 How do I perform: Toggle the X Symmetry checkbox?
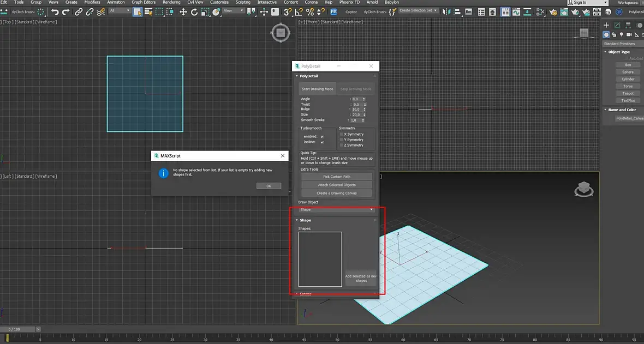pos(342,134)
